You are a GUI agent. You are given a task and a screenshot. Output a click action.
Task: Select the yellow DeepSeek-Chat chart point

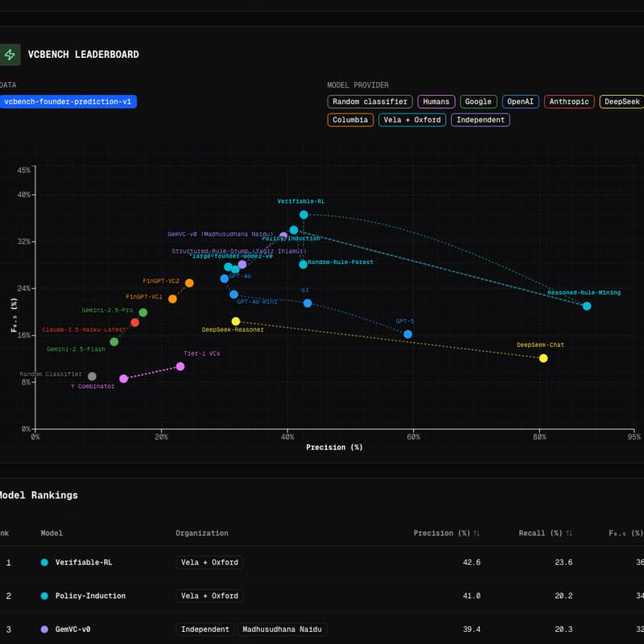pyautogui.click(x=543, y=358)
